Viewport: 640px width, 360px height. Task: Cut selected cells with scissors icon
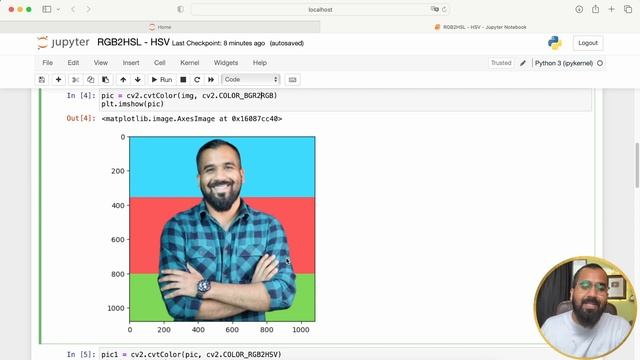tap(75, 80)
